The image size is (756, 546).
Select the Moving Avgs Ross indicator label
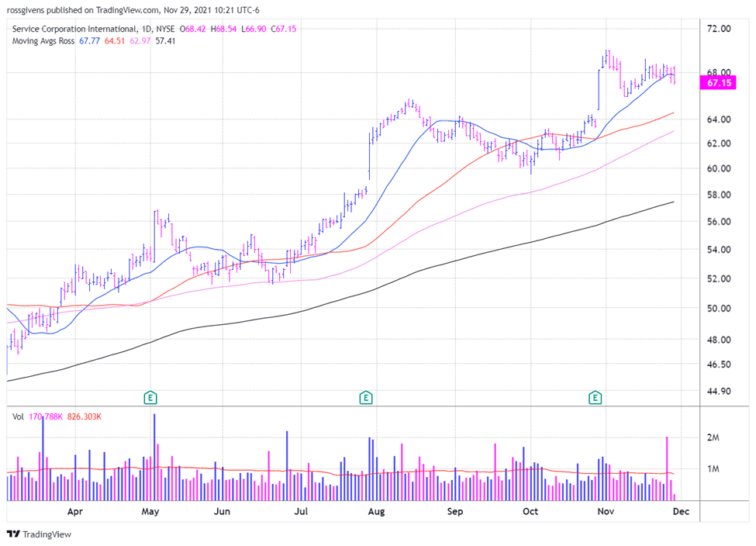43,40
